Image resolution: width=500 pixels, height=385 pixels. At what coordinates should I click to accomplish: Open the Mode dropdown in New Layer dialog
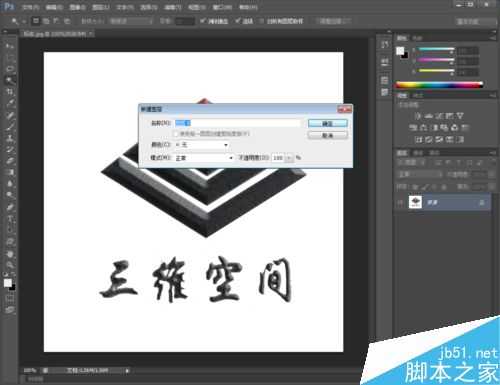click(x=204, y=158)
